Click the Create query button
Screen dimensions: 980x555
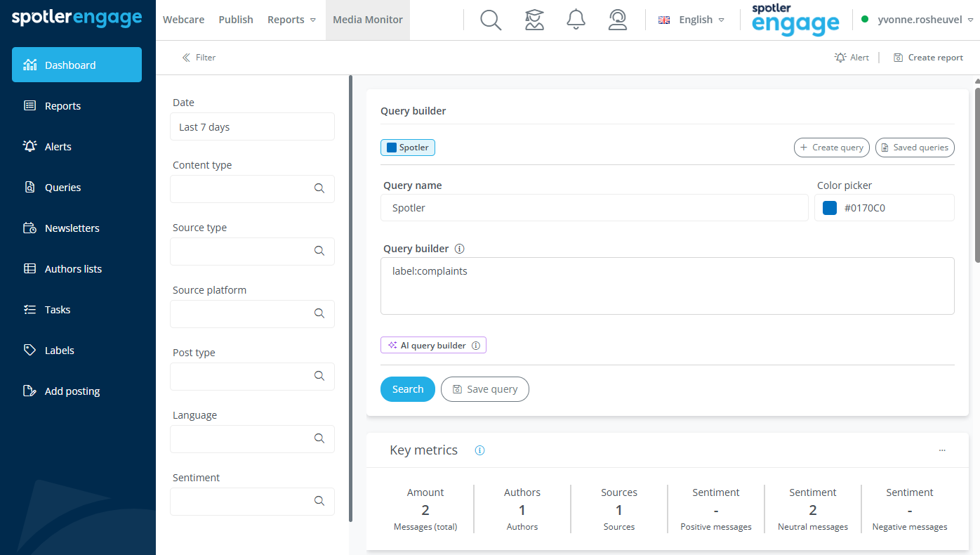pyautogui.click(x=832, y=148)
